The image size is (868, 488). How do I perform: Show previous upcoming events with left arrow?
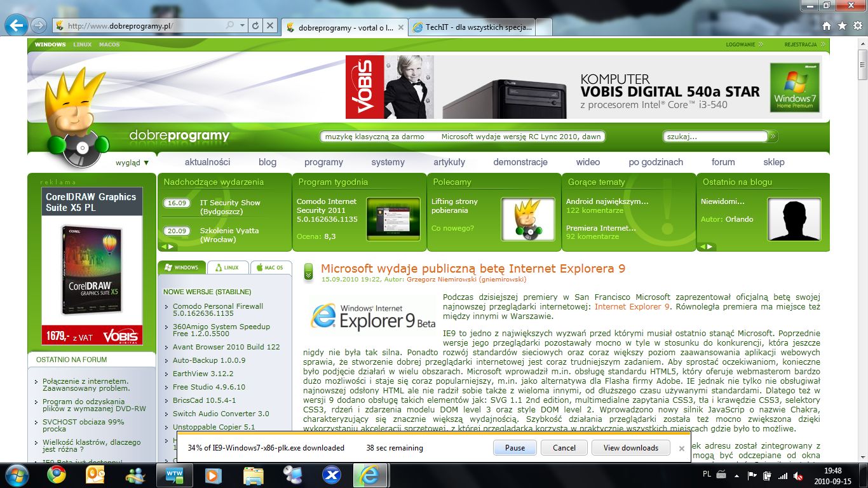click(x=163, y=247)
